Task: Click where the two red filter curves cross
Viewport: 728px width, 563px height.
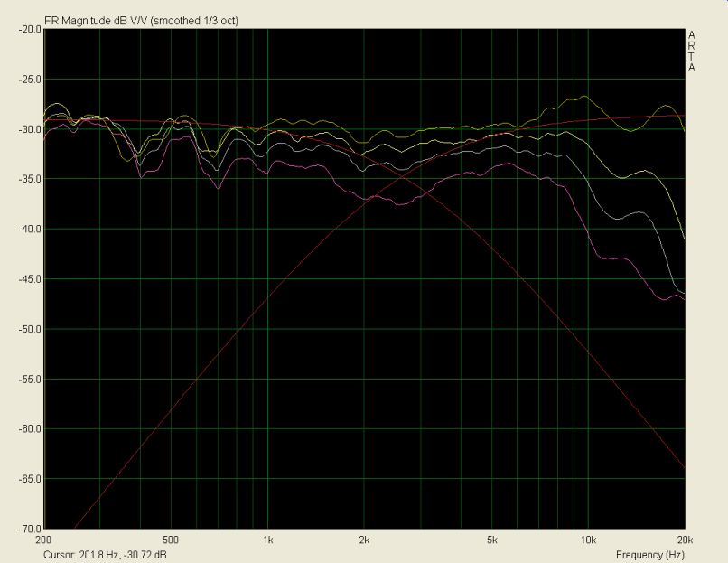Action: (402, 174)
